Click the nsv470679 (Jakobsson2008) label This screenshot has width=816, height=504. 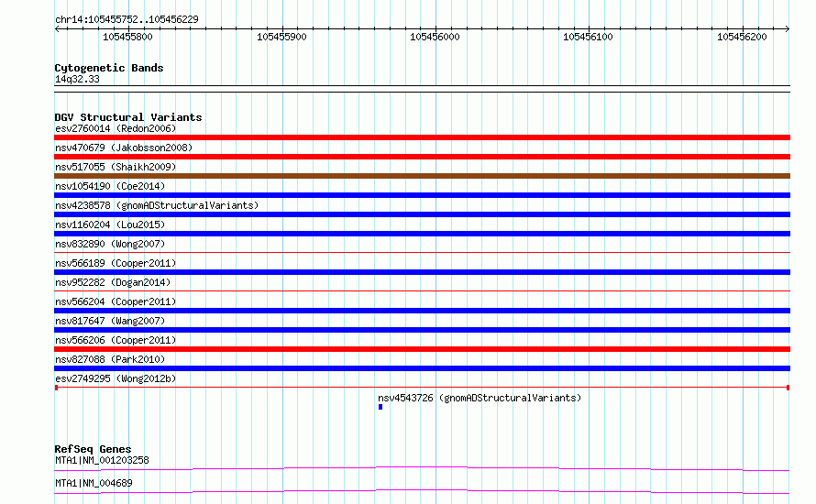124,148
